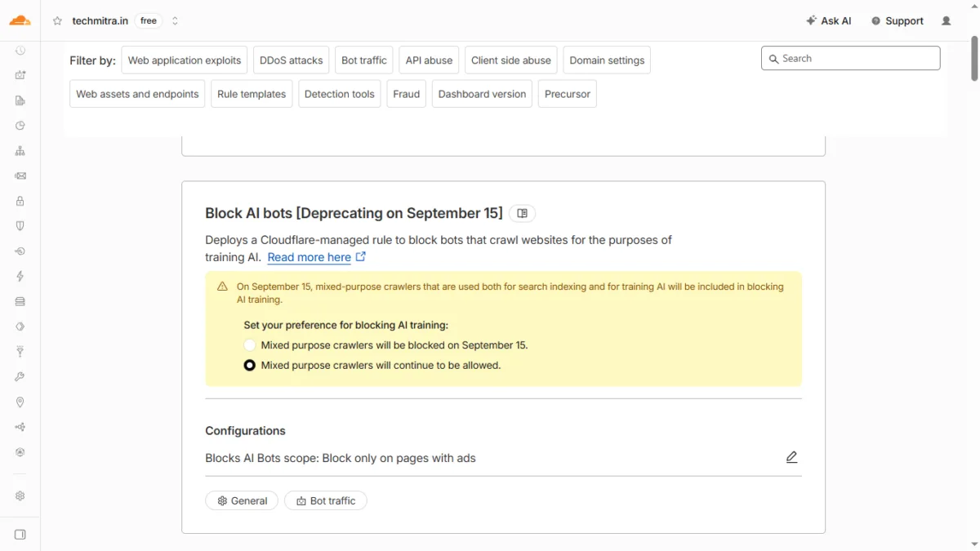980x551 pixels.
Task: Click the Block AI bots heading
Action: 354,213
